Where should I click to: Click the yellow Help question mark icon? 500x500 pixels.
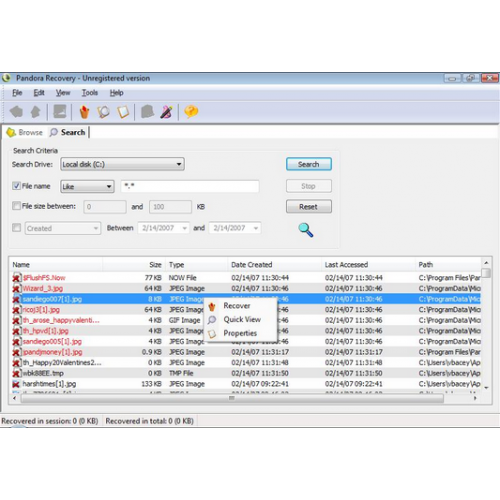click(x=191, y=112)
